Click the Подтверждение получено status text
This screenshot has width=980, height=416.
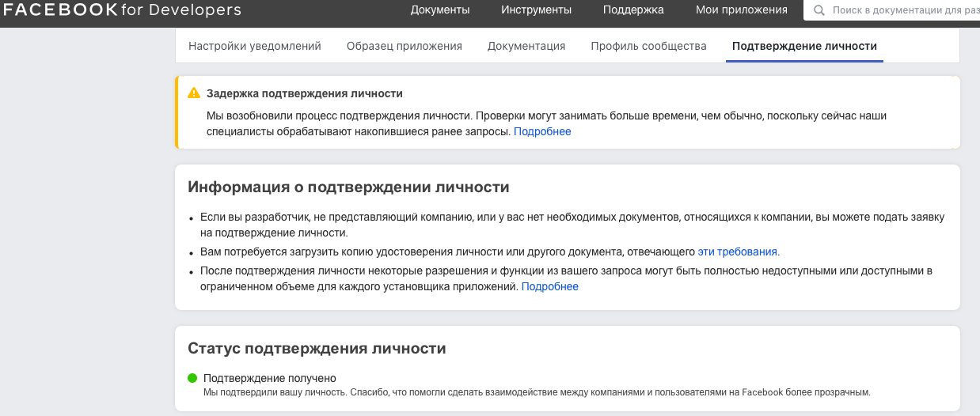[270, 378]
